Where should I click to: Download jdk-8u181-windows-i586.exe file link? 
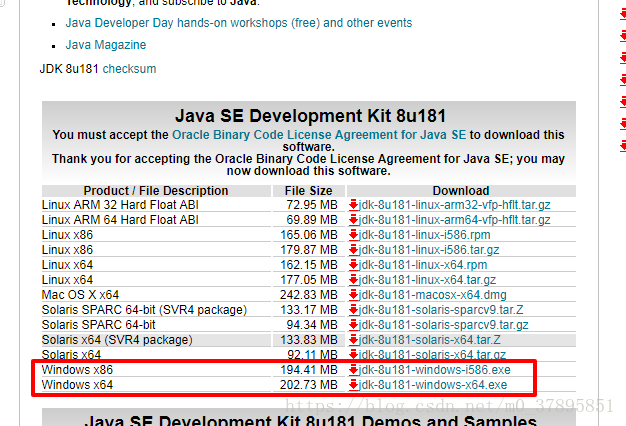[x=434, y=370]
